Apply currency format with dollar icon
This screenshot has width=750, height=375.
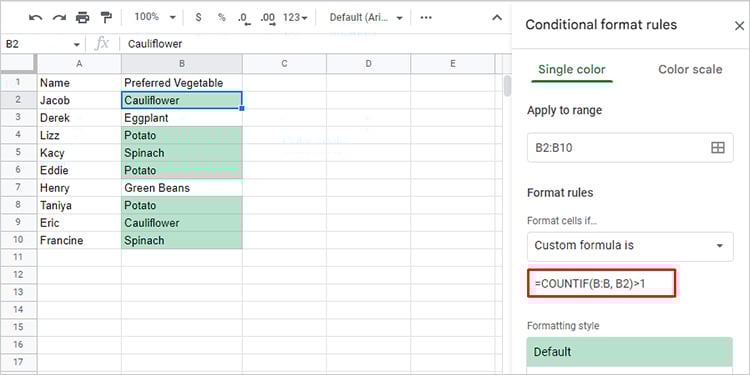(199, 18)
